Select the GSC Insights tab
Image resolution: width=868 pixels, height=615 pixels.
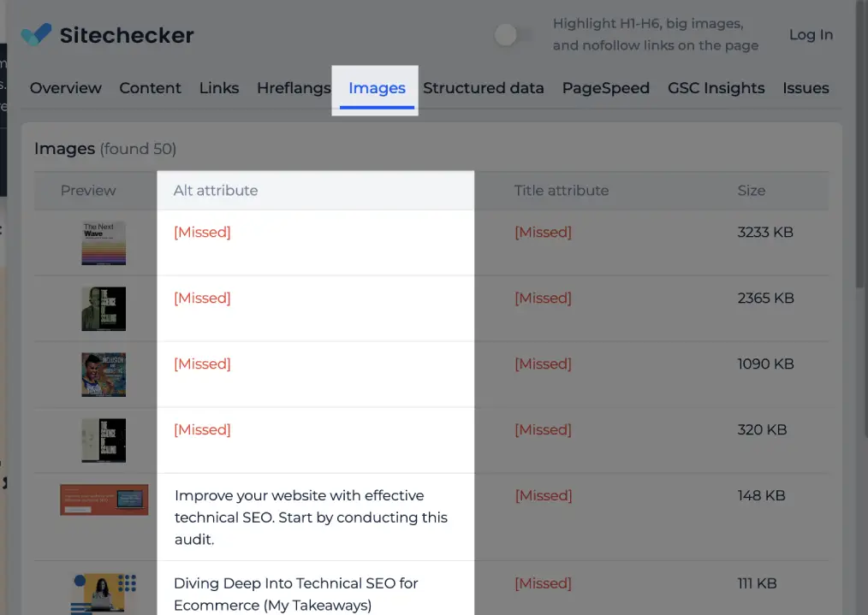tap(716, 88)
